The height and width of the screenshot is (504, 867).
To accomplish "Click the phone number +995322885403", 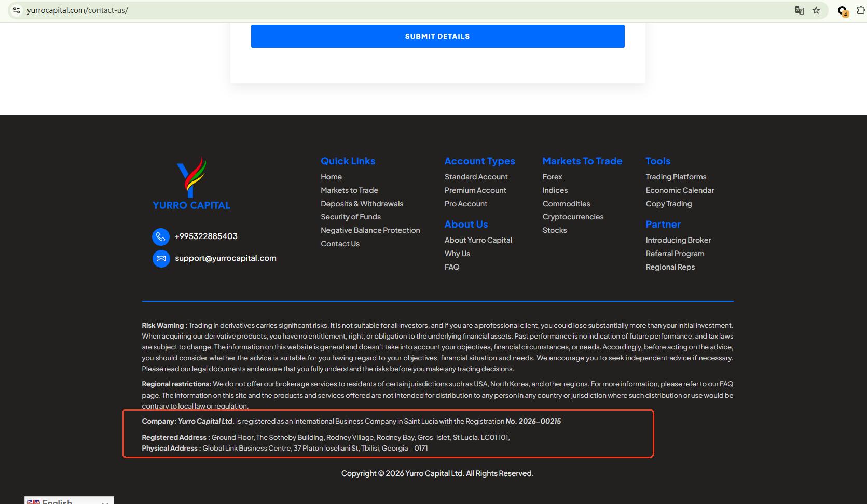I will 206,236.
